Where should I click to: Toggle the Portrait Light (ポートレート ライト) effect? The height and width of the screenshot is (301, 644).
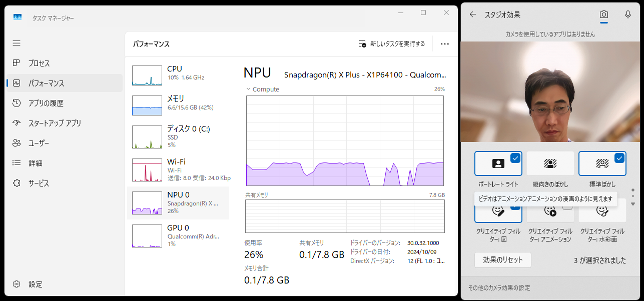(498, 163)
